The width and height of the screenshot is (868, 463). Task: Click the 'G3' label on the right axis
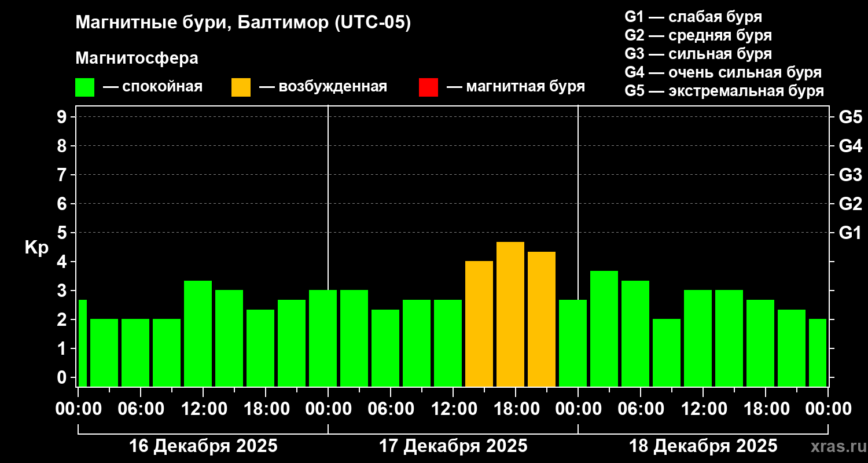(850, 175)
